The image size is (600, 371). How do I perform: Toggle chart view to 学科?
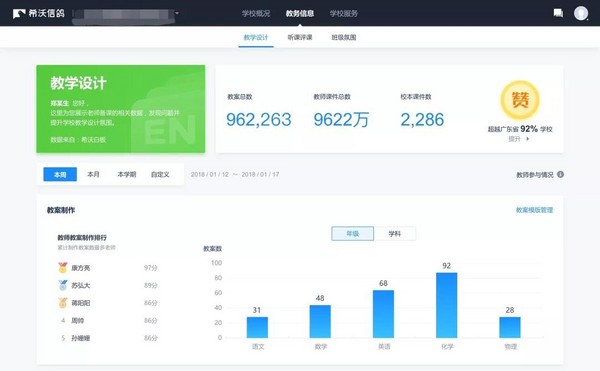point(395,234)
